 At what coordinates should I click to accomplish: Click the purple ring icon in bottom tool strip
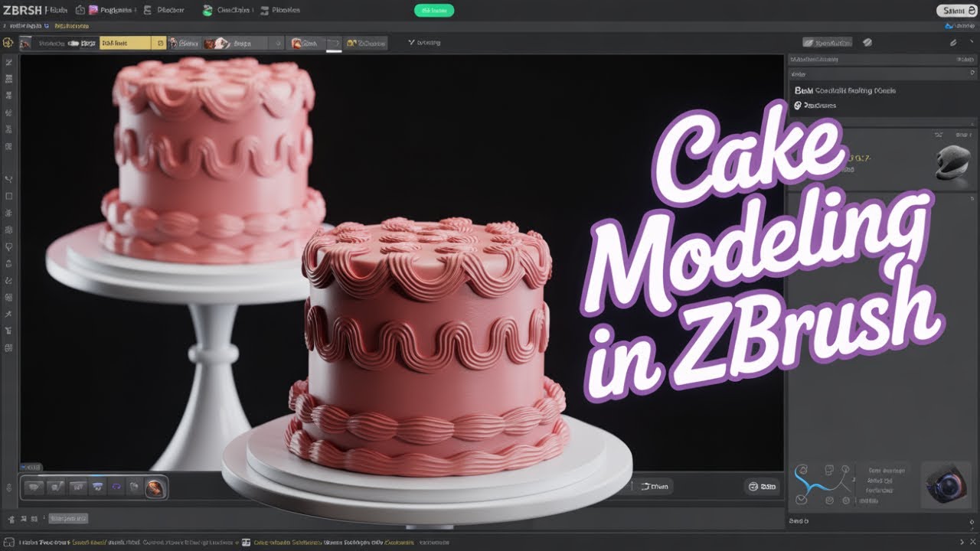116,487
